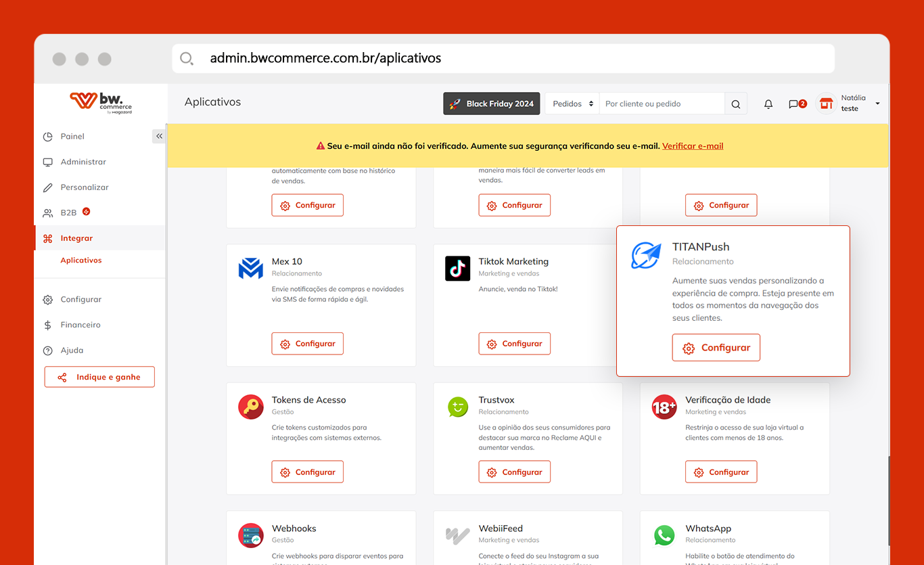
Task: Click the Trustvox card title
Action: (496, 400)
